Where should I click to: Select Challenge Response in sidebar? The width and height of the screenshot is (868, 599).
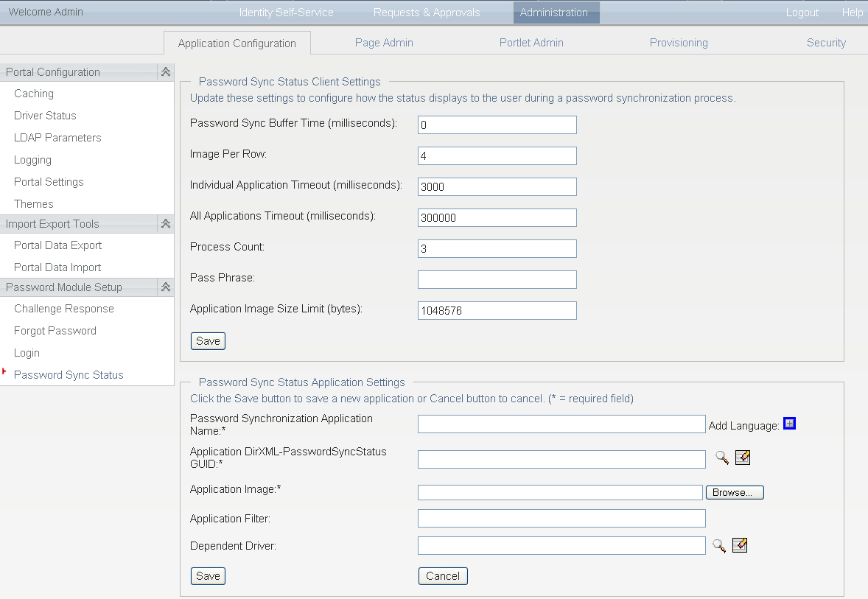64,309
